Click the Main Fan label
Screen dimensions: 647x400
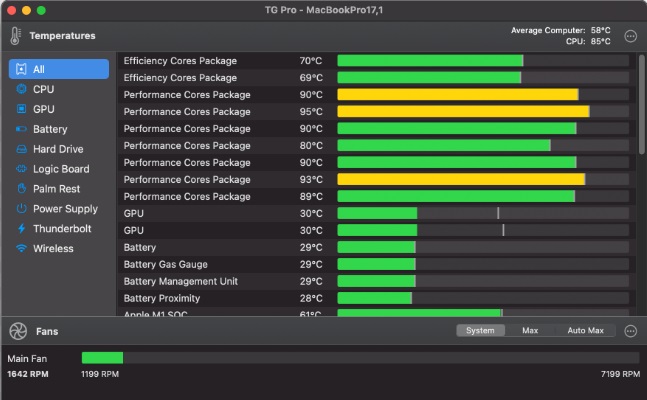[x=27, y=358]
